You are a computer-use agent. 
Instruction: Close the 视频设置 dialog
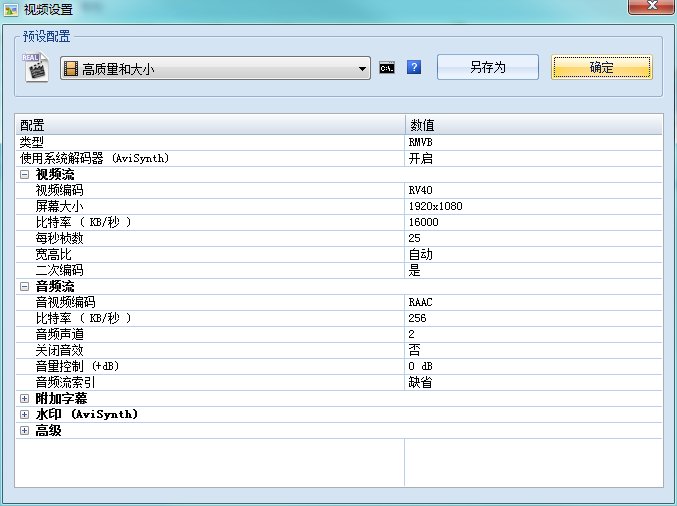tap(652, 6)
